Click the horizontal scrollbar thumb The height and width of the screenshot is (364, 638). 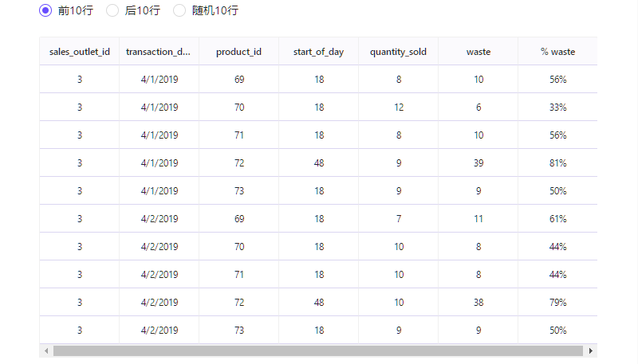pyautogui.click(x=318, y=350)
